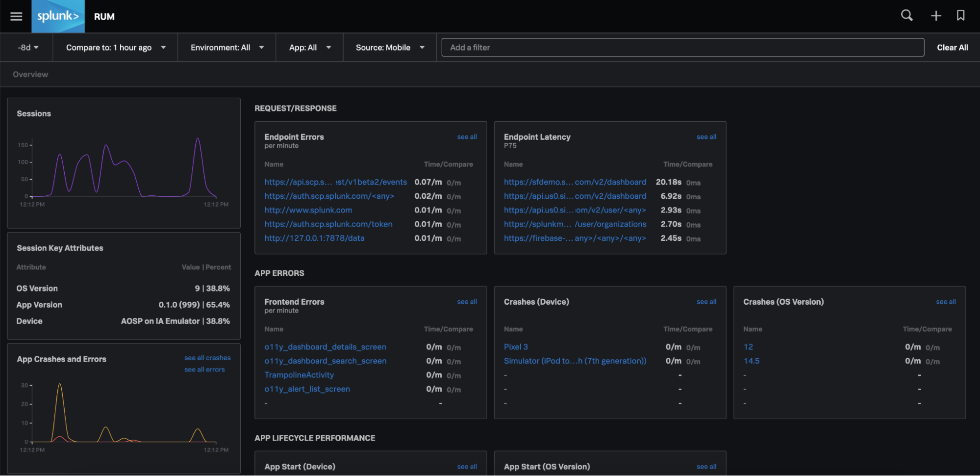Expand the Environment: All dropdown
This screenshot has width=980, height=476.
click(x=227, y=48)
